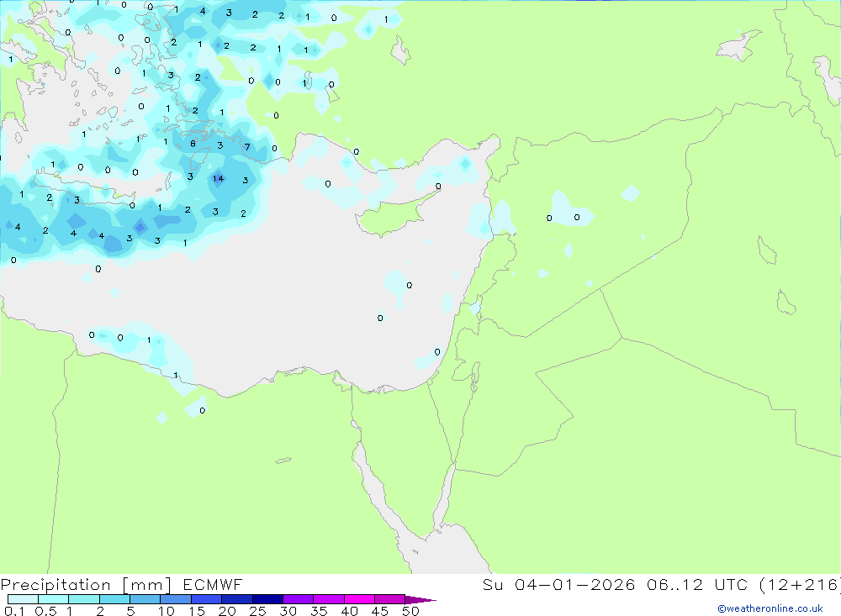This screenshot has width=841, height=616.
Task: Click the 40–45 mm magenta legend box
Action: point(359,599)
